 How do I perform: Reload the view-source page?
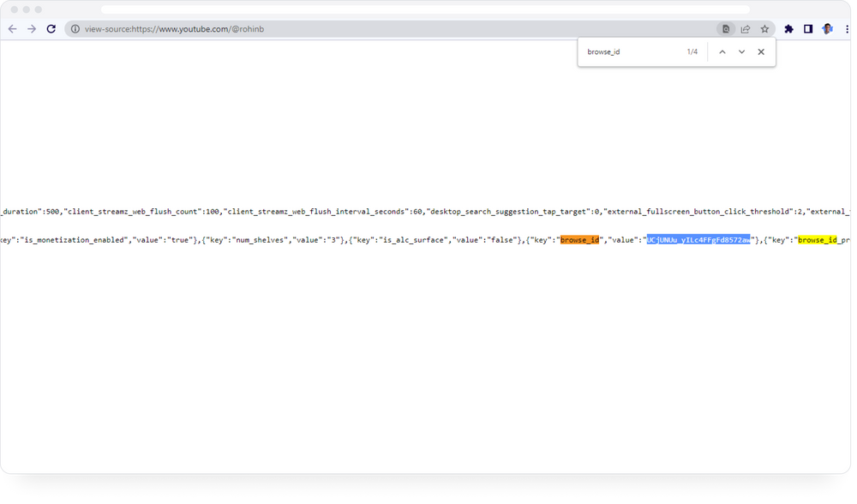(x=51, y=29)
